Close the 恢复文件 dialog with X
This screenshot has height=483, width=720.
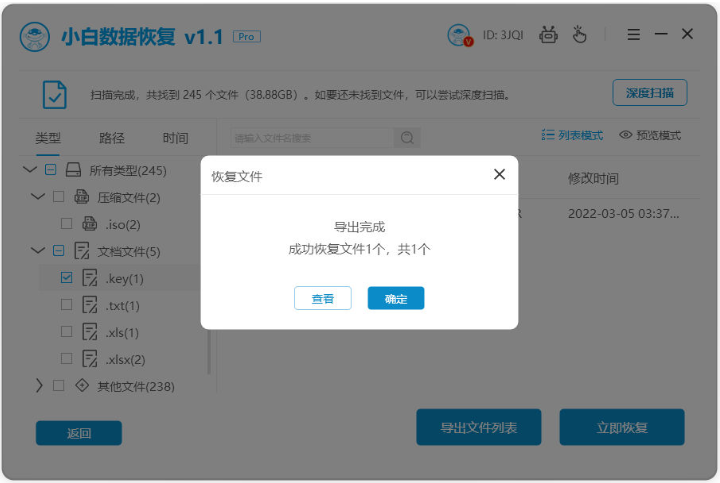pyautogui.click(x=499, y=174)
